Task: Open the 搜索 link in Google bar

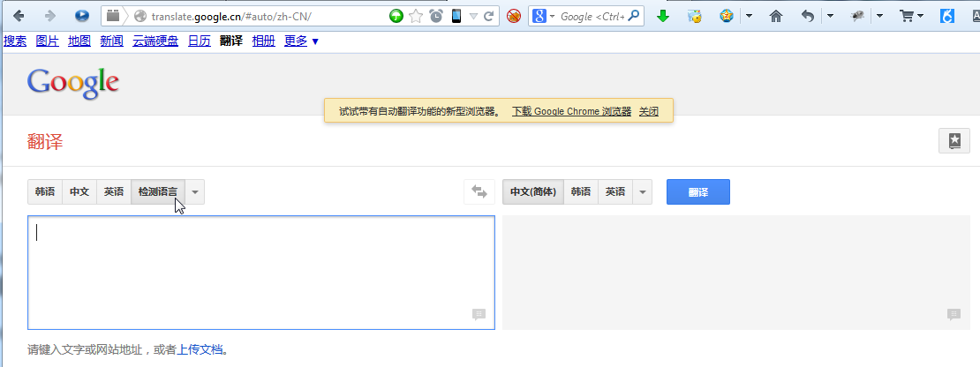Action: 15,41
